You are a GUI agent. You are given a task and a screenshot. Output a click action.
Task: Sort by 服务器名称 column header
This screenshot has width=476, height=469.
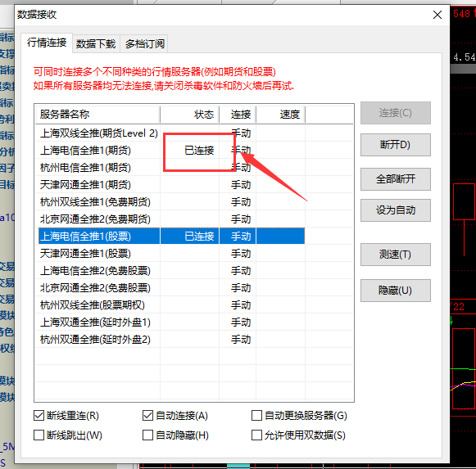tap(97, 115)
